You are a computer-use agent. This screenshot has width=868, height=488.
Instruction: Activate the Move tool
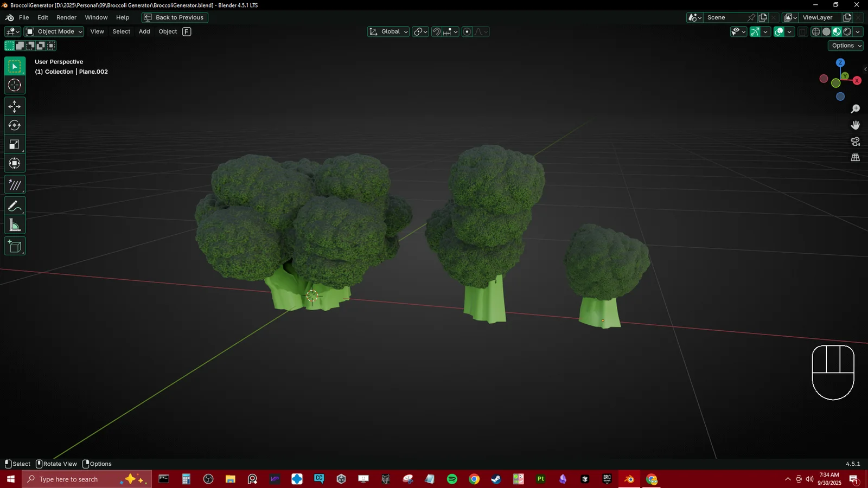click(15, 106)
